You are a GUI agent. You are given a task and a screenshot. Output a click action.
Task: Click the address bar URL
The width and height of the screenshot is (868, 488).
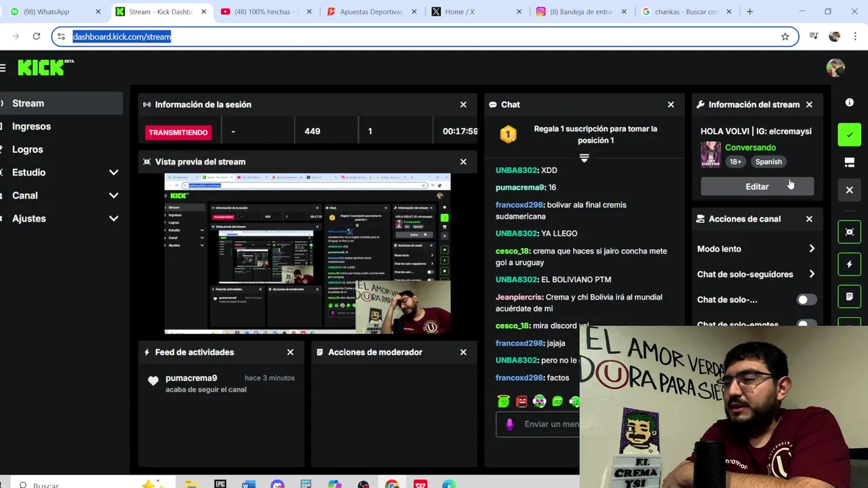click(x=121, y=37)
